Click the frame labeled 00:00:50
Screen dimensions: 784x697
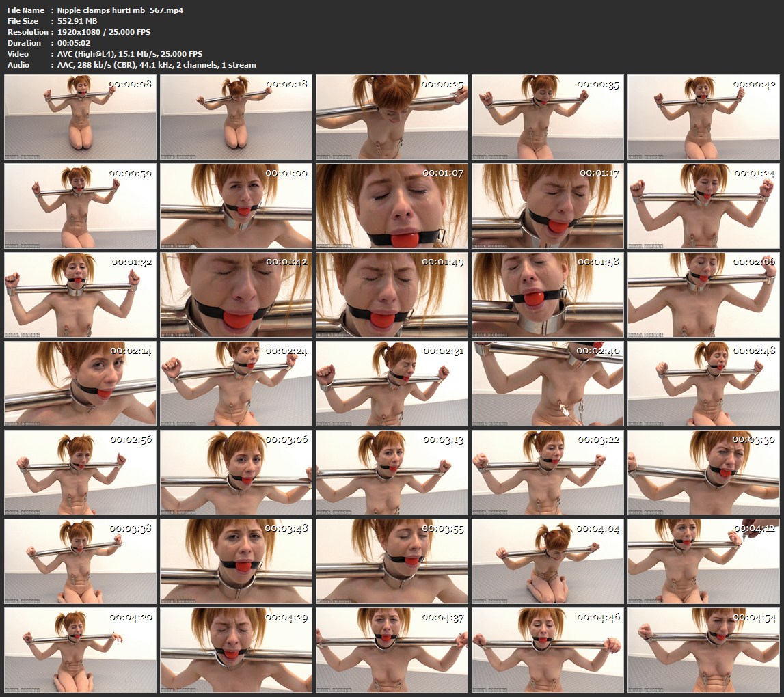81,206
